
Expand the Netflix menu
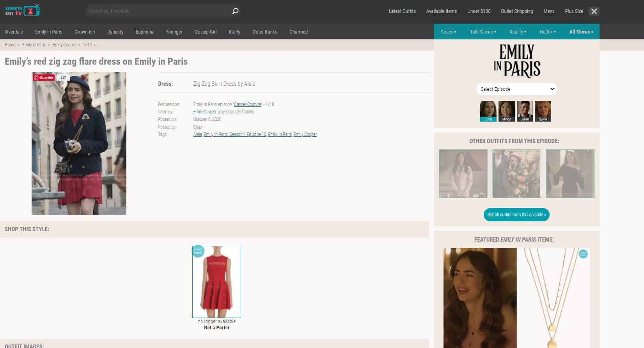(x=548, y=32)
